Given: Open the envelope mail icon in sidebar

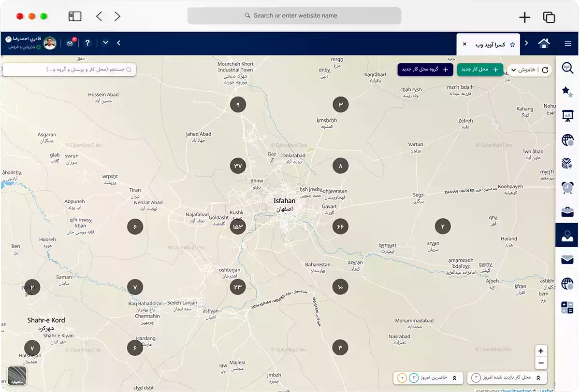Looking at the screenshot, I should pyautogui.click(x=567, y=260).
